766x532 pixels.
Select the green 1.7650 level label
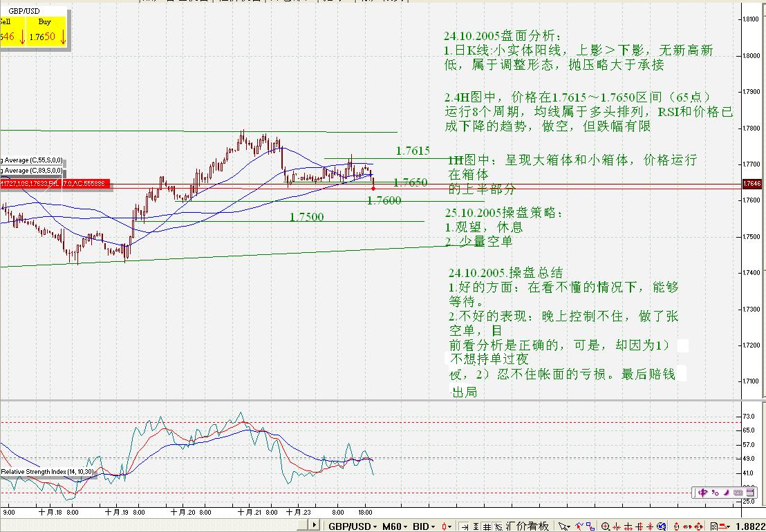pyautogui.click(x=411, y=182)
